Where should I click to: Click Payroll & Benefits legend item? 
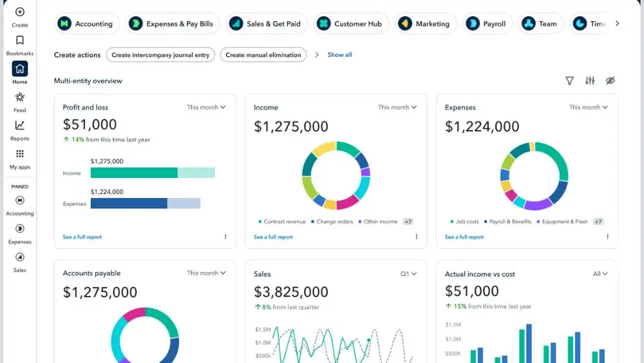coord(507,222)
